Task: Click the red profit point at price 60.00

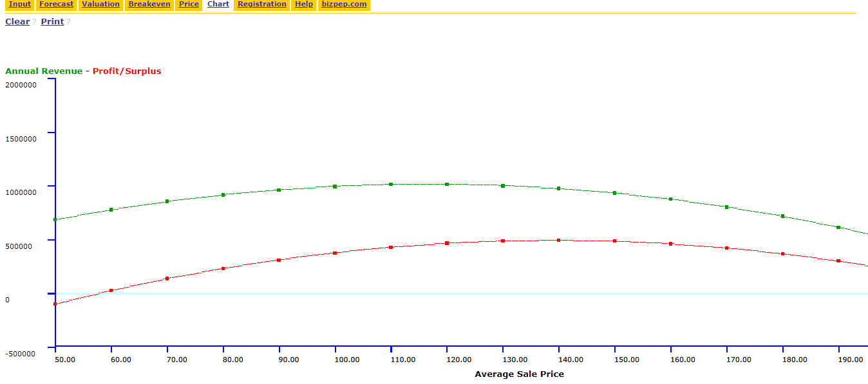Action: (111, 291)
